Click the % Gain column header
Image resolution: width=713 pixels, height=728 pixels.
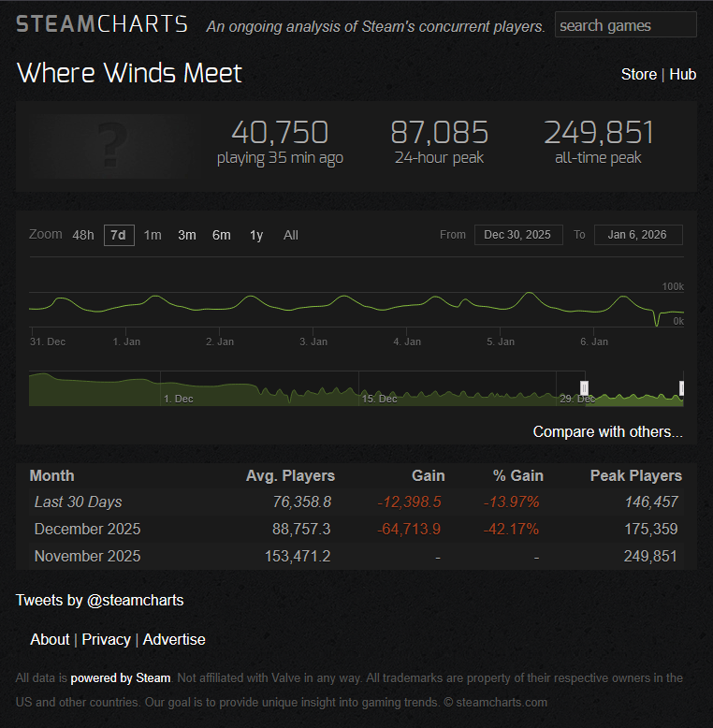518,476
